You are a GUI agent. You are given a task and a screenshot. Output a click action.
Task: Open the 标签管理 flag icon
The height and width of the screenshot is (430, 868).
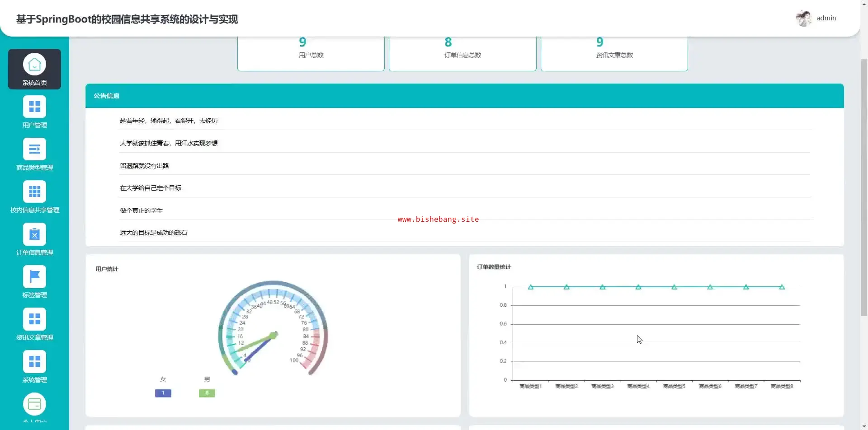pos(34,277)
